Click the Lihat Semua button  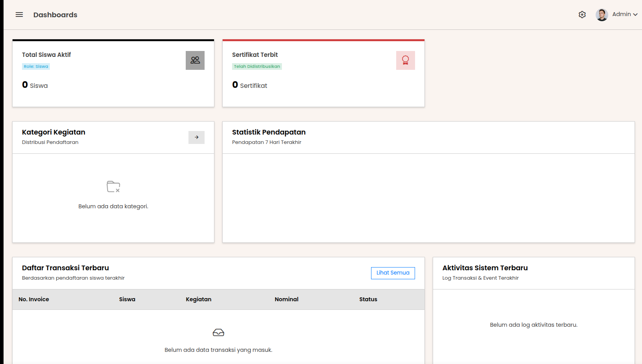[393, 273]
